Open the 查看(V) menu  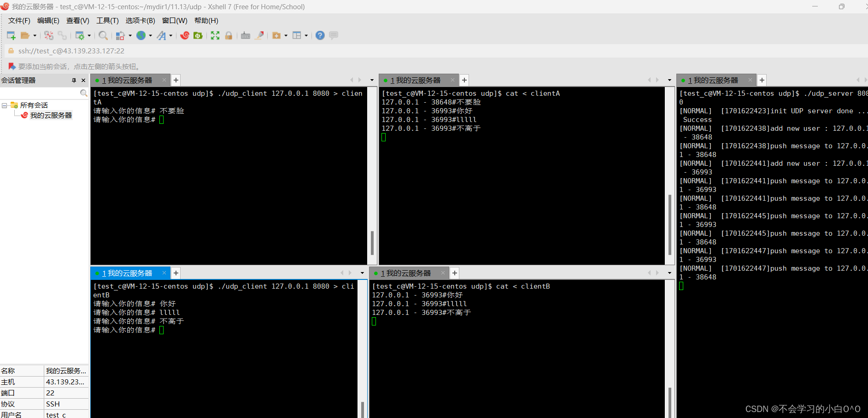[77, 21]
